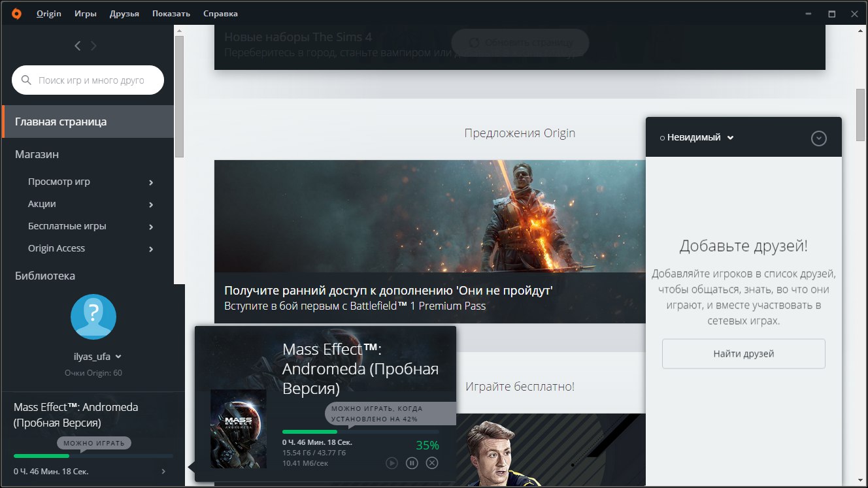Open the Магазин section
868x488 pixels.
click(37, 155)
